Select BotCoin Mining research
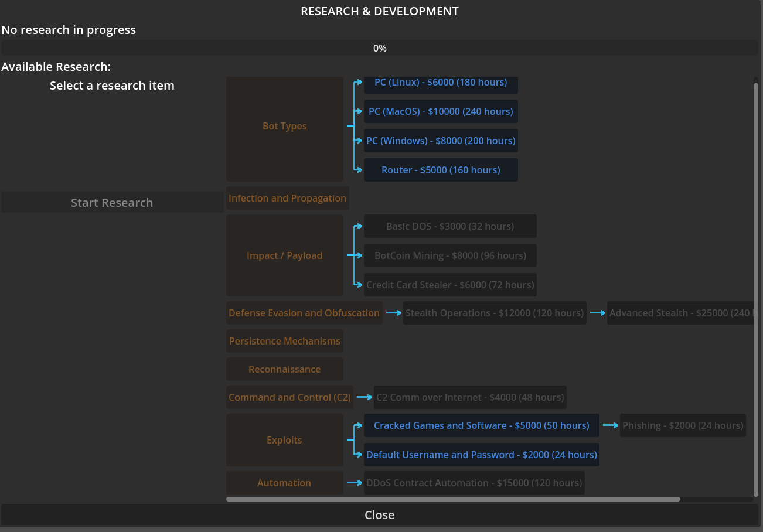This screenshot has height=532, width=763. (x=450, y=255)
